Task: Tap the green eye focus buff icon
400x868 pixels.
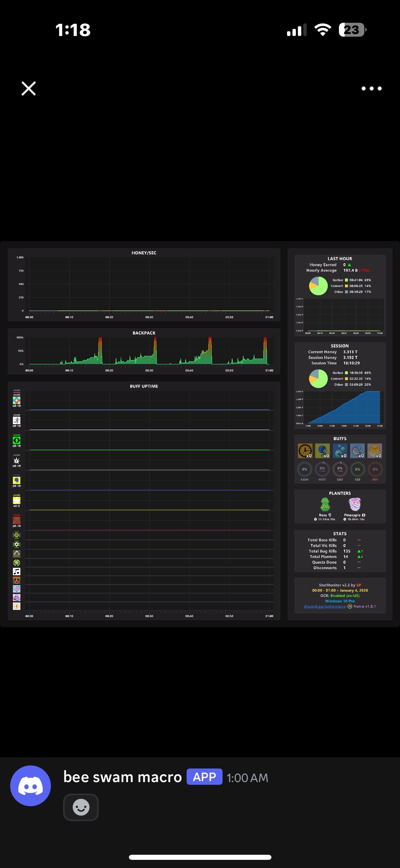Action: (17, 440)
